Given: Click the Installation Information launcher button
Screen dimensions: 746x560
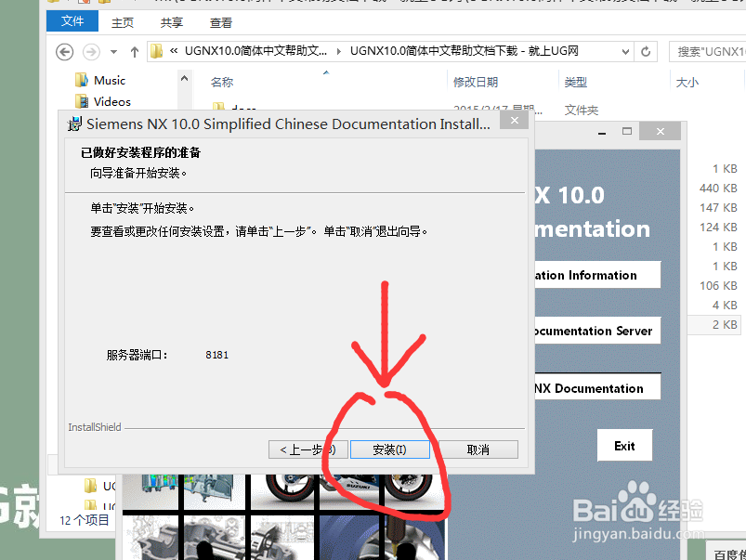Looking at the screenshot, I should 597,275.
